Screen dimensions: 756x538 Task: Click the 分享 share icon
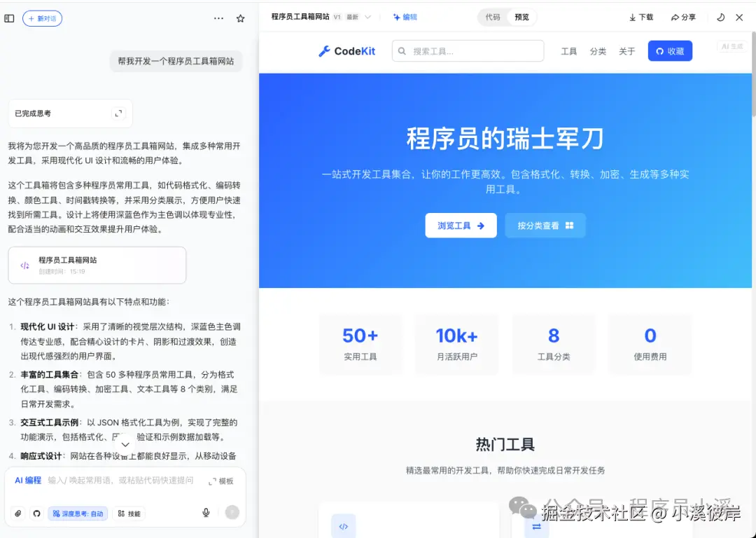682,17
